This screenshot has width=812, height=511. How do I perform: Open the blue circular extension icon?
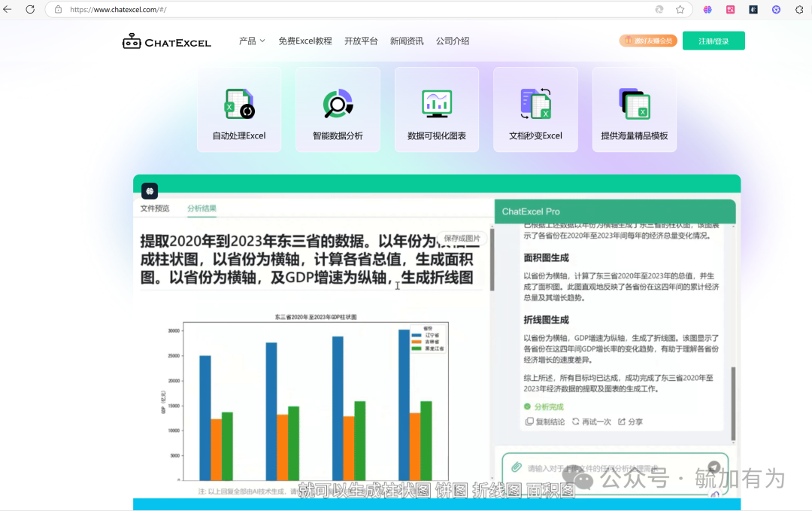[776, 9]
